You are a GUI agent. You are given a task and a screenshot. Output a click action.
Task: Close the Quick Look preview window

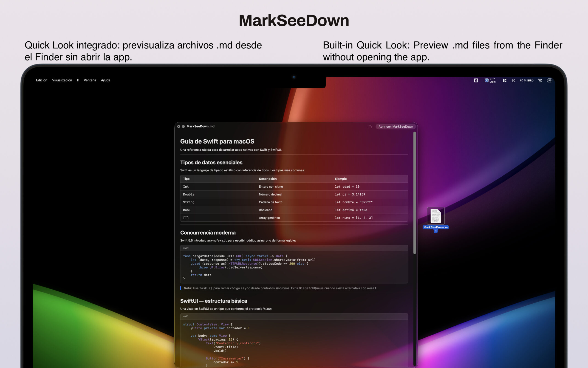coord(179,126)
